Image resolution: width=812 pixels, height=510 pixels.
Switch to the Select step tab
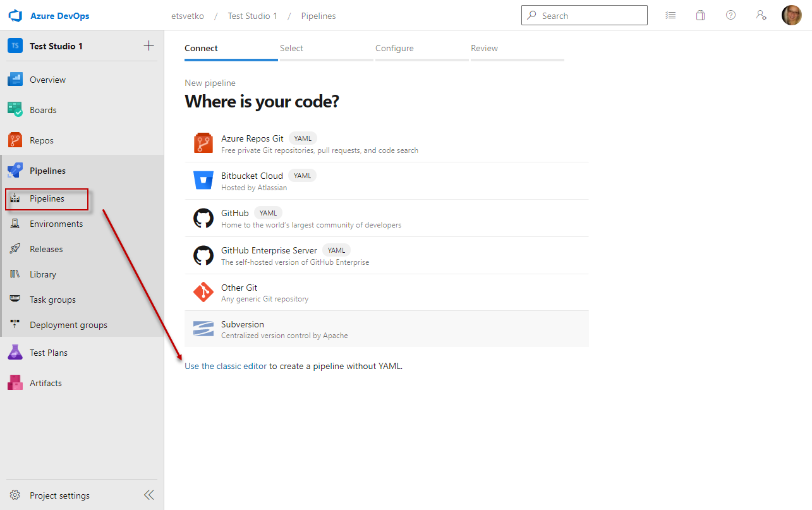[327, 50]
